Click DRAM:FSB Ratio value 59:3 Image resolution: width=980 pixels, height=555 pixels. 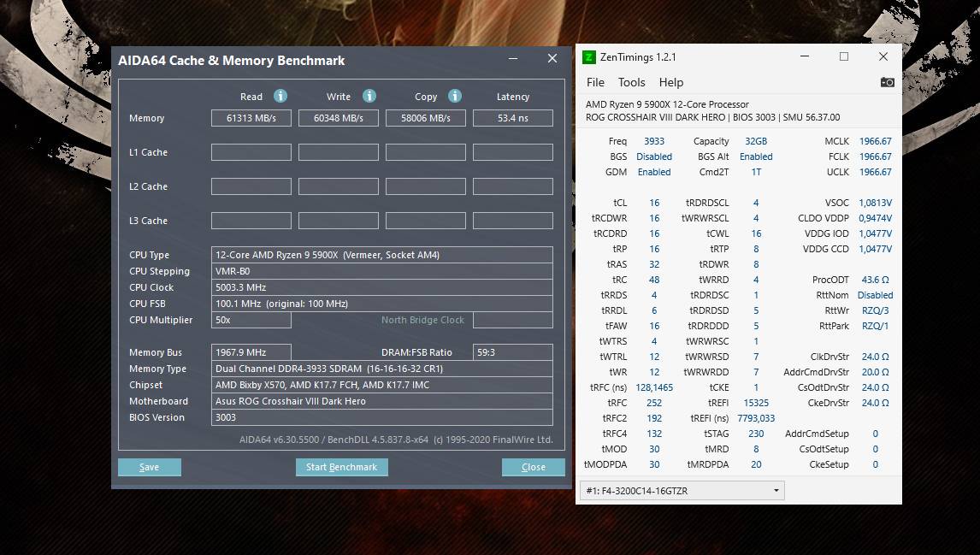[x=513, y=352]
